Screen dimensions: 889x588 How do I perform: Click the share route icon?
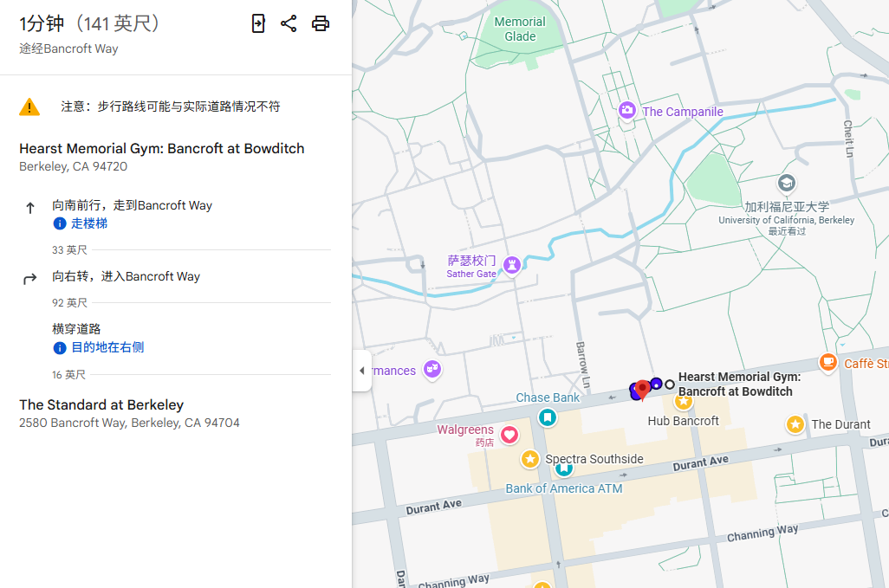point(289,23)
